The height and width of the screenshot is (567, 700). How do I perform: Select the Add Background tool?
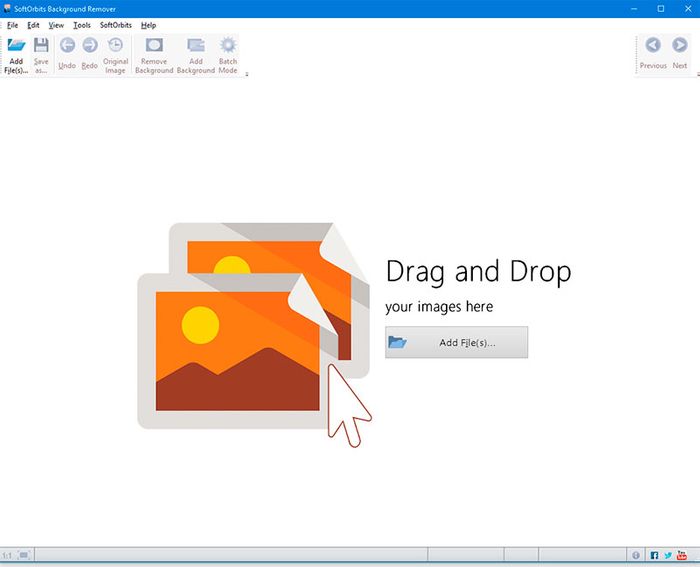(x=196, y=46)
